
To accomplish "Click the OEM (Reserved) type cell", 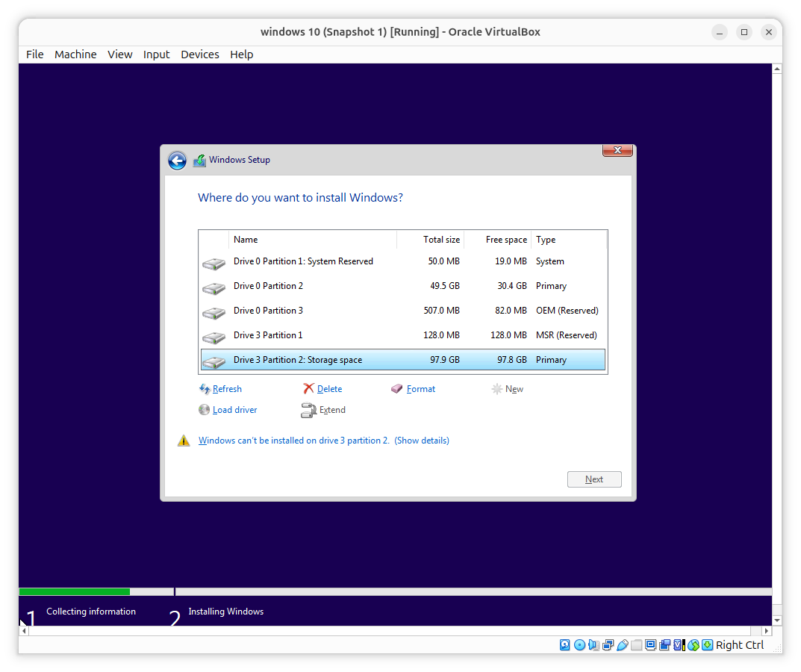I will (x=567, y=310).
